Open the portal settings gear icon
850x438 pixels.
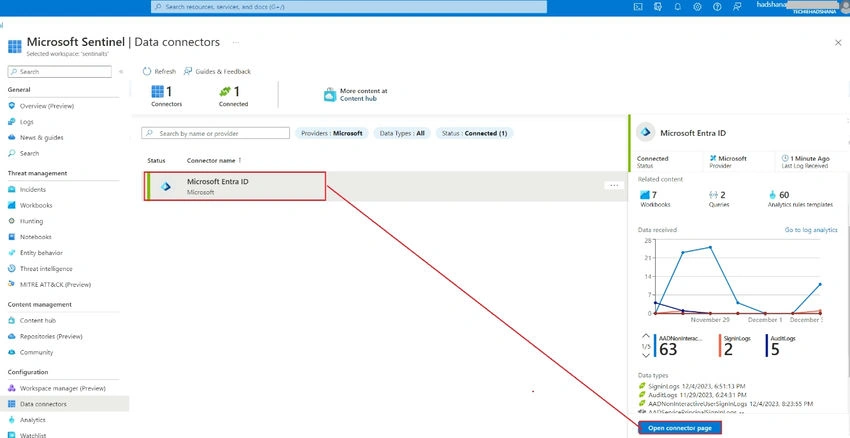pos(697,7)
